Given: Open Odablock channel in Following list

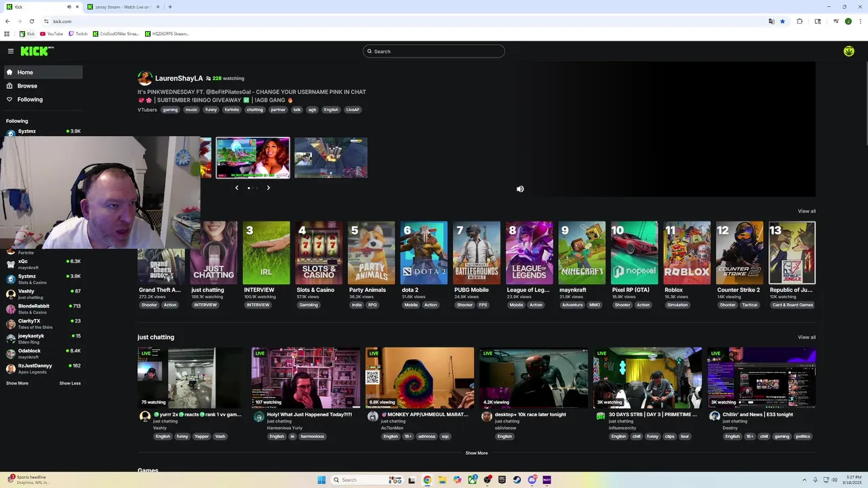Looking at the screenshot, I should tap(42, 354).
